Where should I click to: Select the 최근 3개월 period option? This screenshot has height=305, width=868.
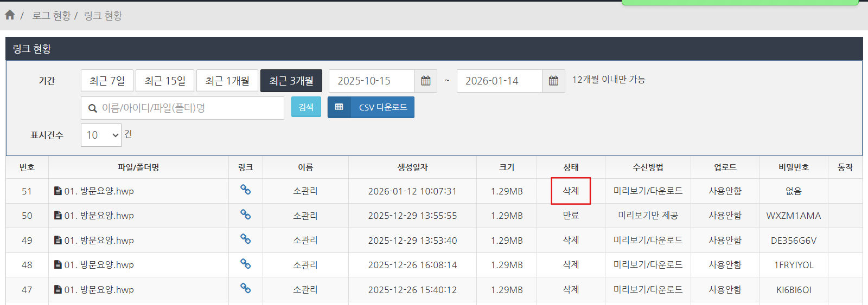point(291,81)
